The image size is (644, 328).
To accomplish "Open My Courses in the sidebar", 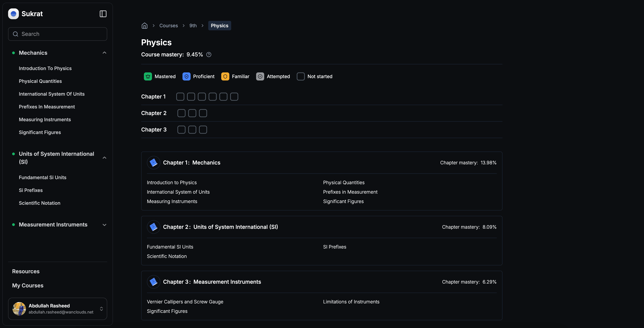I will point(27,285).
